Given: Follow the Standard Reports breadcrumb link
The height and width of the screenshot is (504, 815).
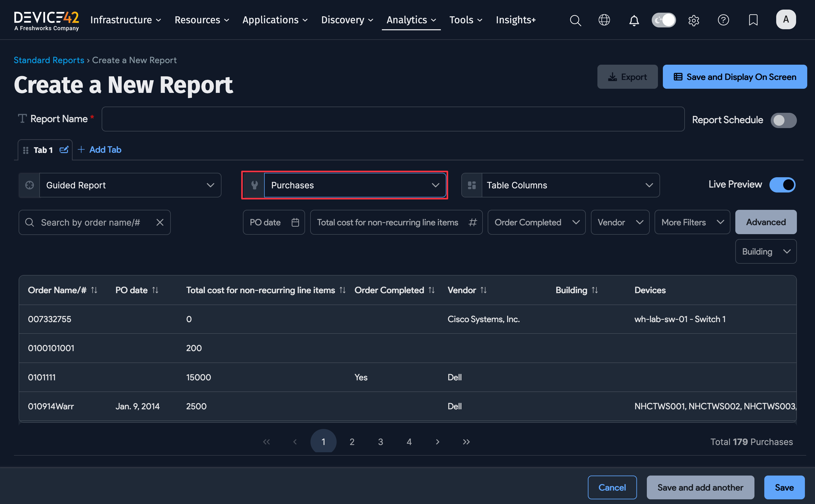Looking at the screenshot, I should pyautogui.click(x=49, y=60).
